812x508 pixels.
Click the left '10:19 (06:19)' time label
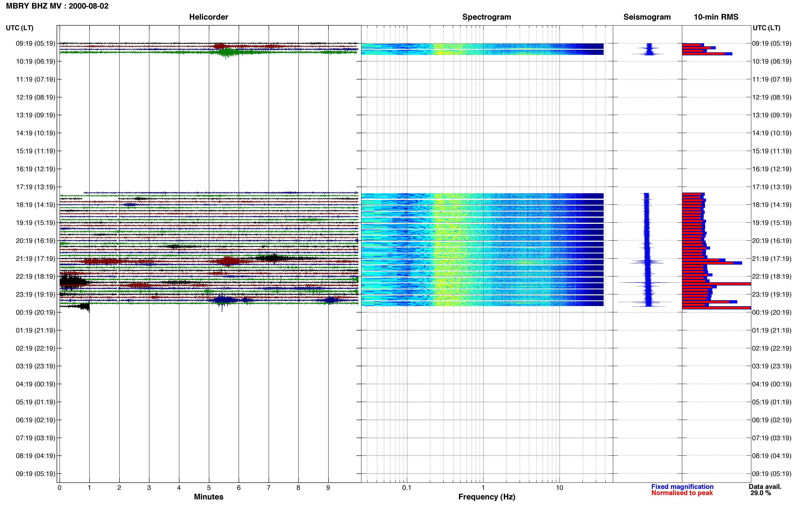(x=36, y=61)
